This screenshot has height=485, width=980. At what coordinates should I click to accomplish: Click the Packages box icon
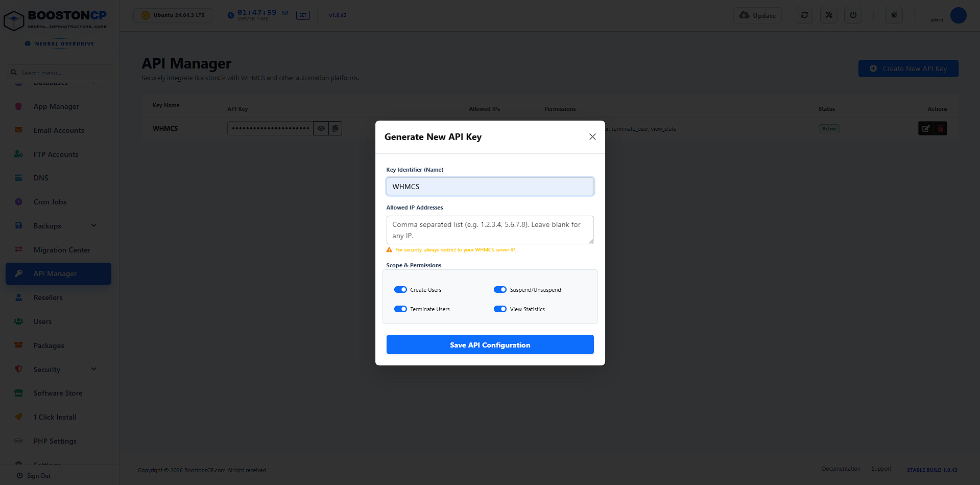18,345
